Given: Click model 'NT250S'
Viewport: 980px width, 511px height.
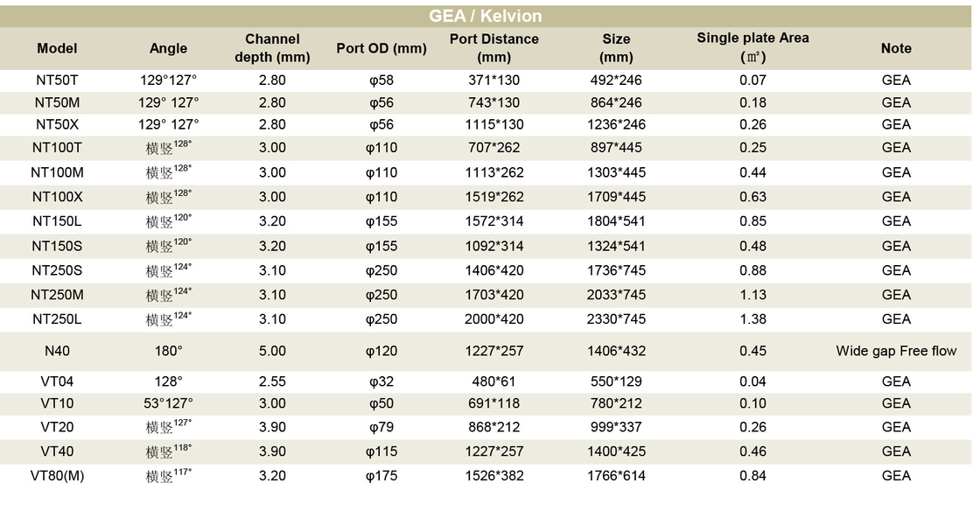Looking at the screenshot, I should [x=57, y=270].
